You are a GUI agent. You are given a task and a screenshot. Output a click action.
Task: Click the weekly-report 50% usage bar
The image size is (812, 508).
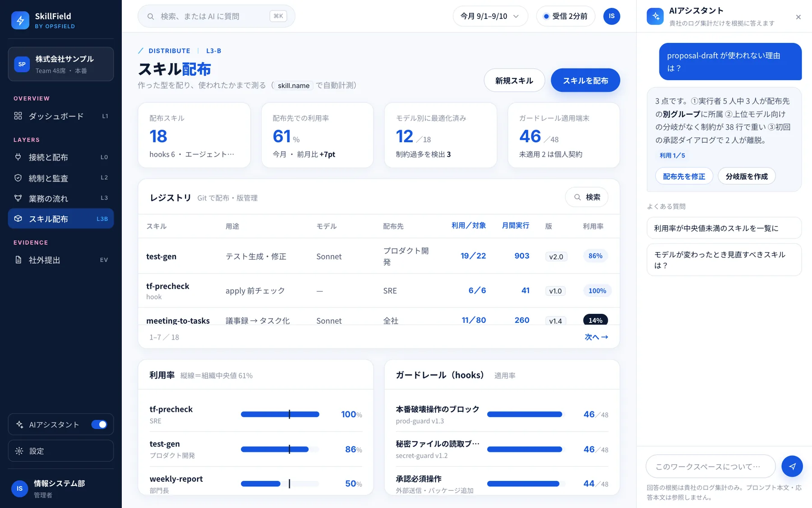[280, 484]
